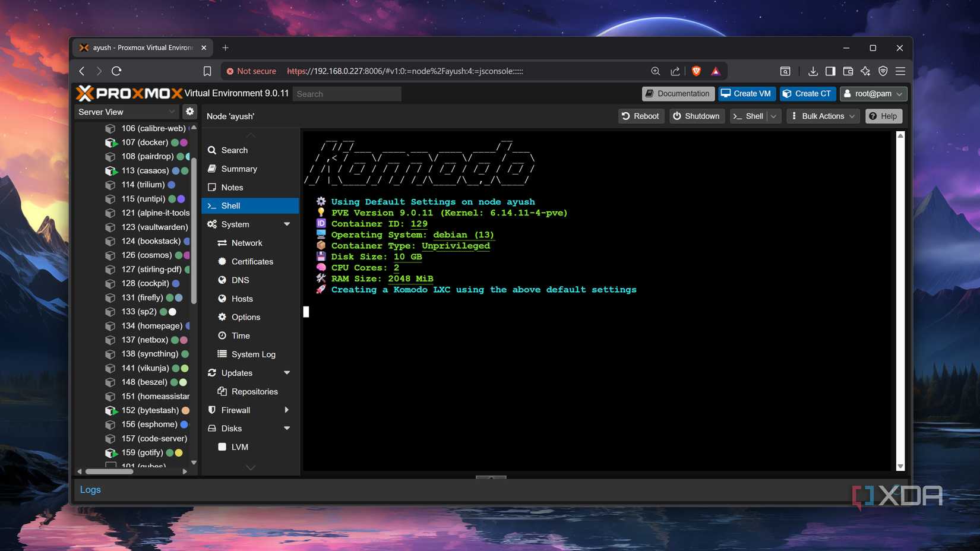This screenshot has width=980, height=551.
Task: View the System Log
Action: (254, 354)
